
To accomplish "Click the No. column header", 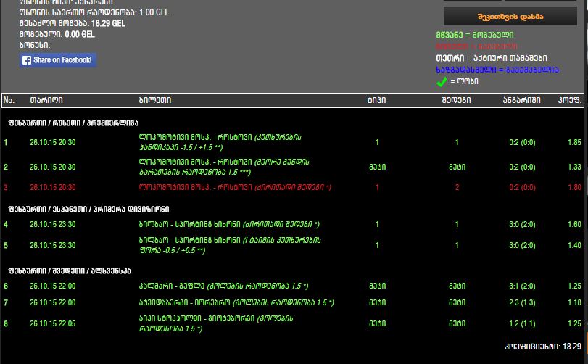I will 9,100.
